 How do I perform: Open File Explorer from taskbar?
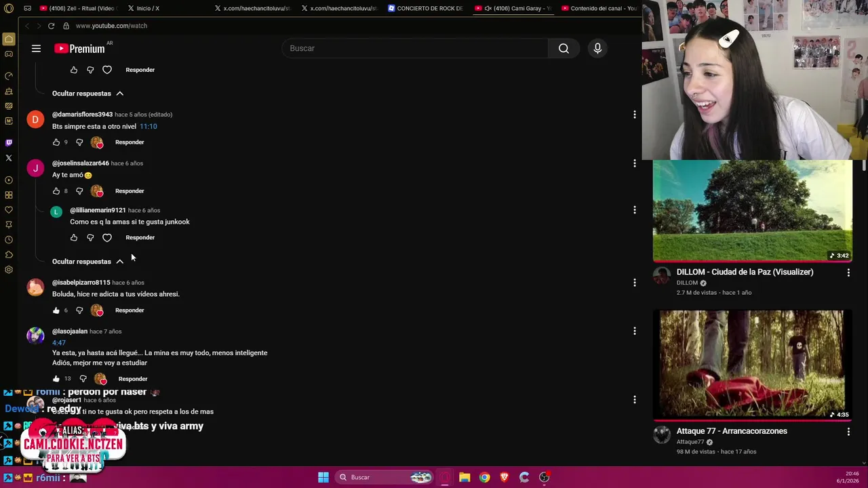(465, 477)
